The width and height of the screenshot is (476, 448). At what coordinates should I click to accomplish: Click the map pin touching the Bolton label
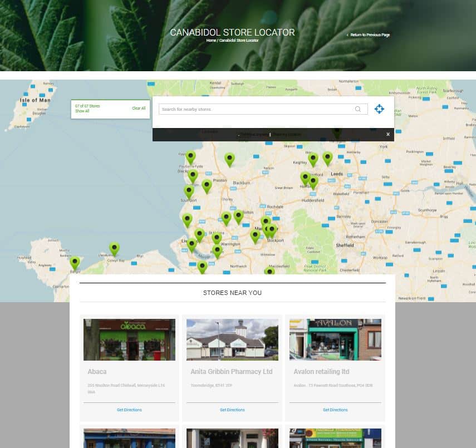(x=239, y=217)
